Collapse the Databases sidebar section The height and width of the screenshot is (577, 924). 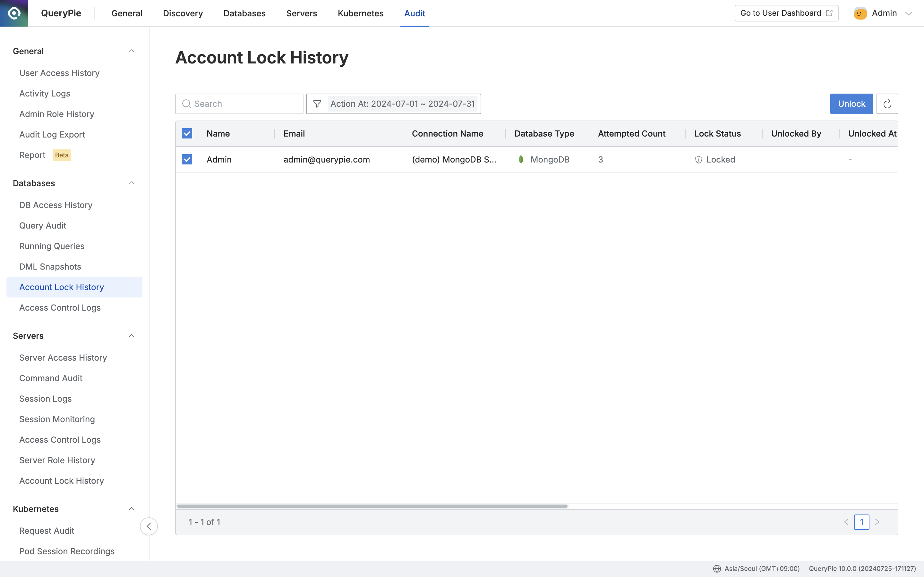point(131,183)
